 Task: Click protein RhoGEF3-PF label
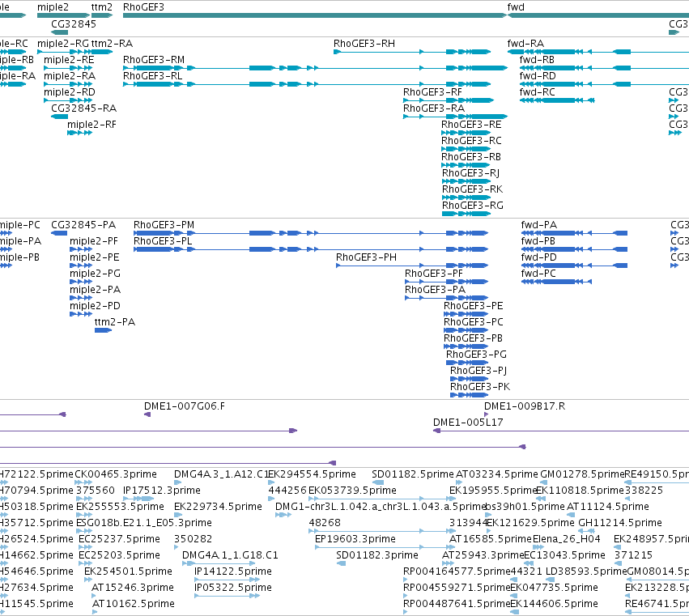tap(434, 274)
